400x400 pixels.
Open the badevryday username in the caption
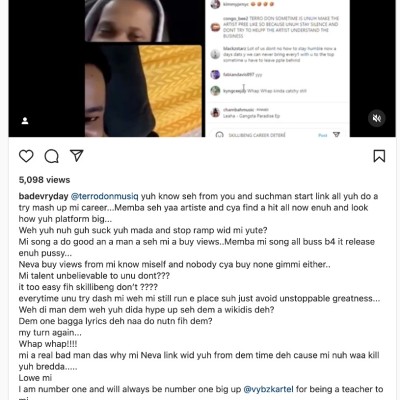click(x=43, y=196)
